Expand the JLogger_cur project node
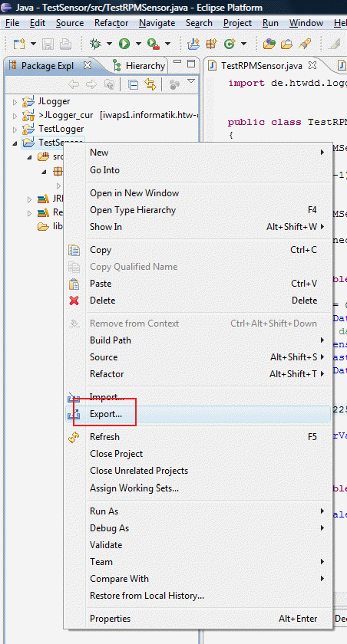This screenshot has width=347, height=644. (15, 115)
